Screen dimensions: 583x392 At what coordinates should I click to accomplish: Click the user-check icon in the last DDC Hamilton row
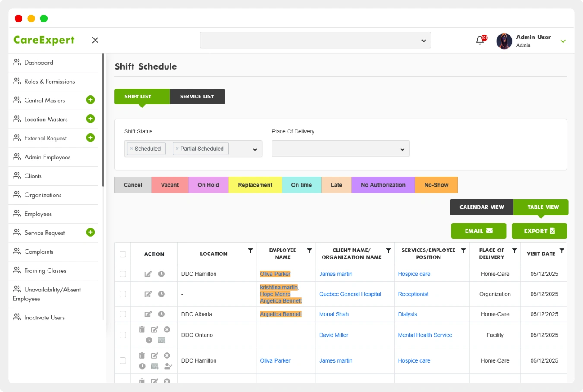pyautogui.click(x=168, y=366)
